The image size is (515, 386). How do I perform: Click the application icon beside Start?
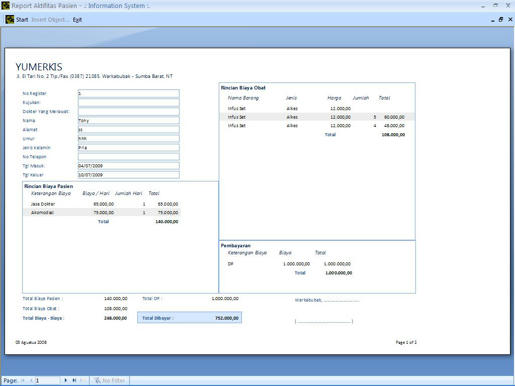pos(10,19)
